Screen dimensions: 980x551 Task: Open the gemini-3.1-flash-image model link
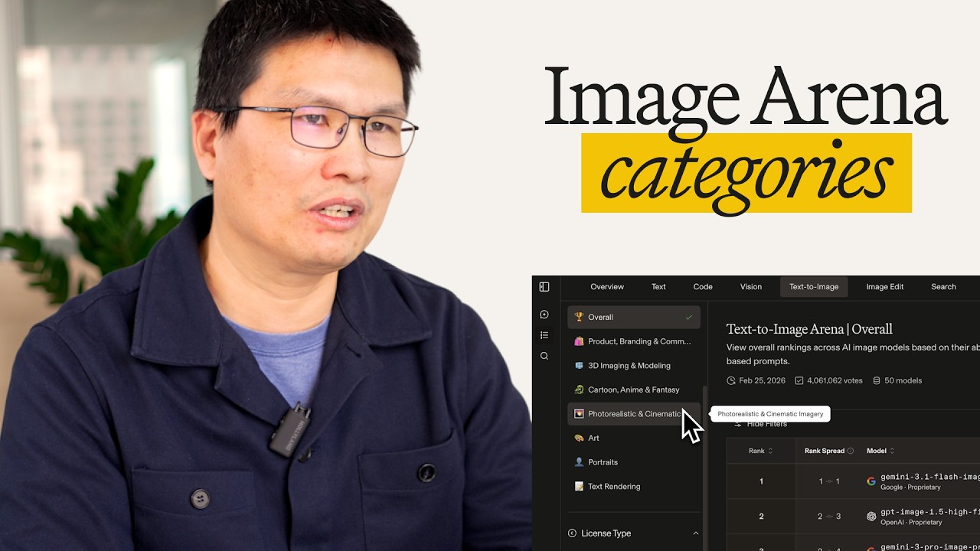point(930,477)
